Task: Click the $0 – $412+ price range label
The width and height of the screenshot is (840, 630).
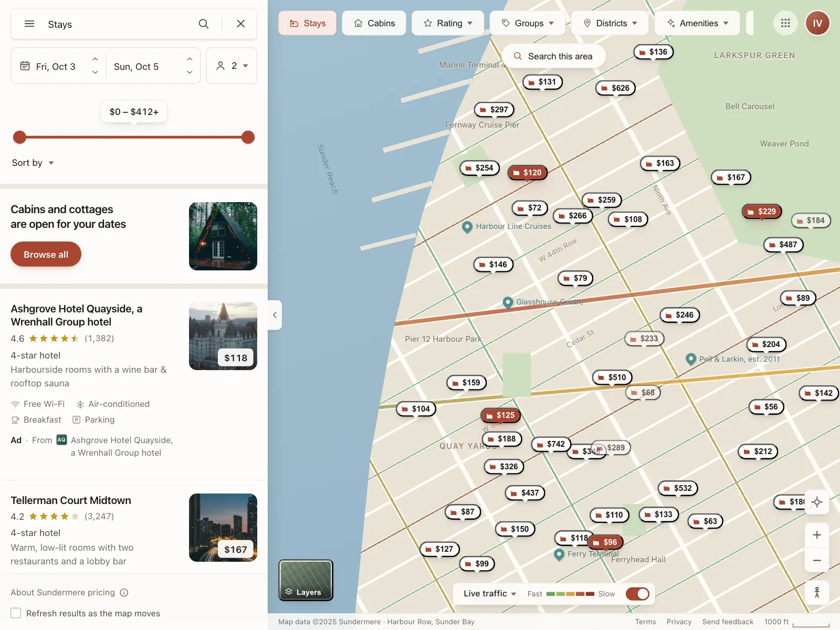Action: [x=134, y=112]
